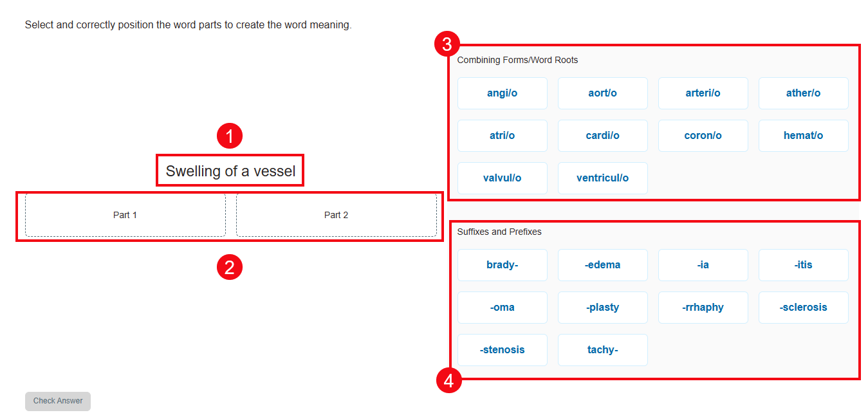Screen dimensions: 868x415
Task: Select the -oma suffix tile
Action: point(502,308)
